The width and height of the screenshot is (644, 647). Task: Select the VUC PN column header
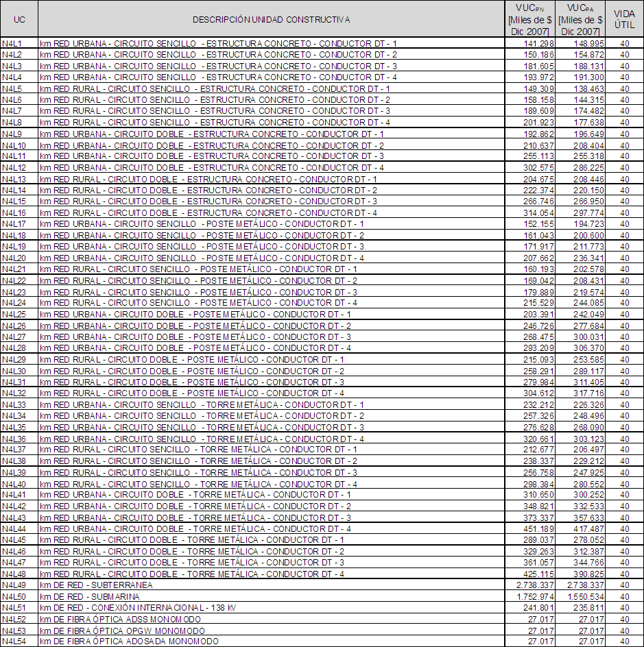coord(529,19)
